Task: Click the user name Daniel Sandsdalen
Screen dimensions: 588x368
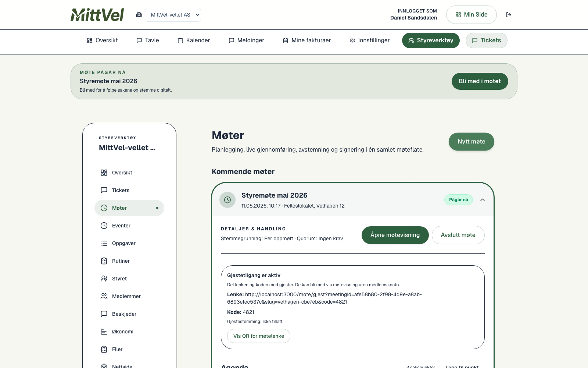Action: pos(414,18)
